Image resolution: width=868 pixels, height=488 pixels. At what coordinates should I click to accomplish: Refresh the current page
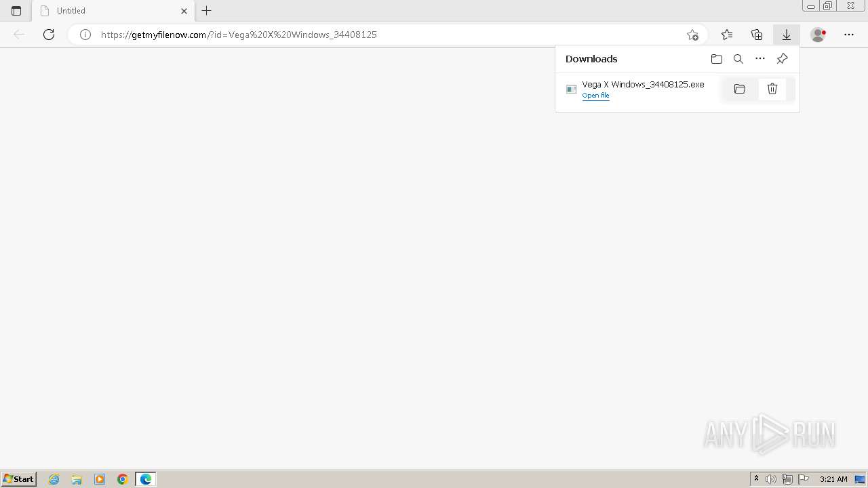(49, 35)
